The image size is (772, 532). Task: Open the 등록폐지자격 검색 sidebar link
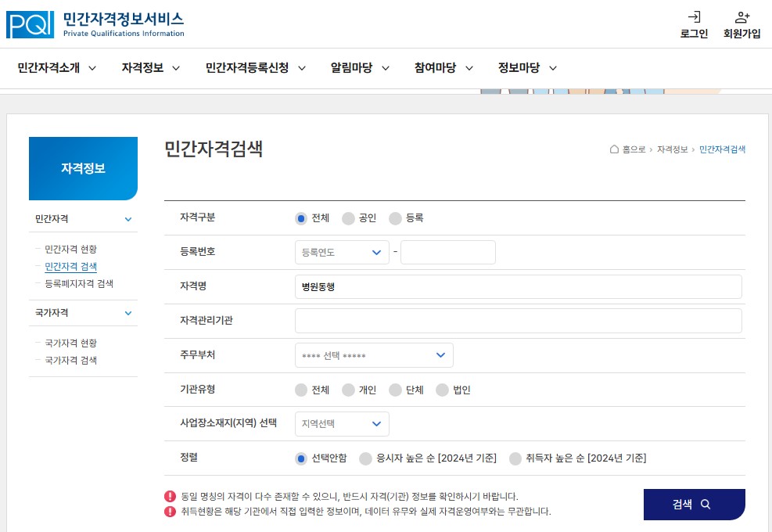pos(79,284)
